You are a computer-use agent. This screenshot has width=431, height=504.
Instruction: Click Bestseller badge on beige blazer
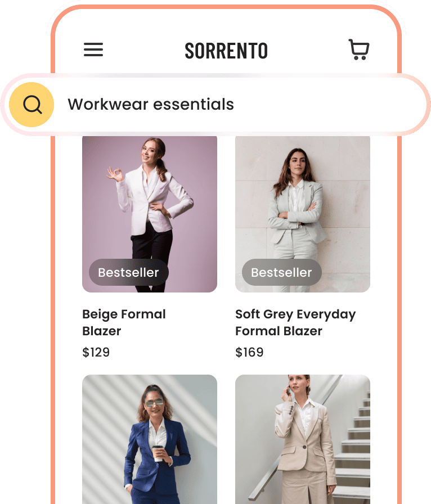click(x=129, y=272)
